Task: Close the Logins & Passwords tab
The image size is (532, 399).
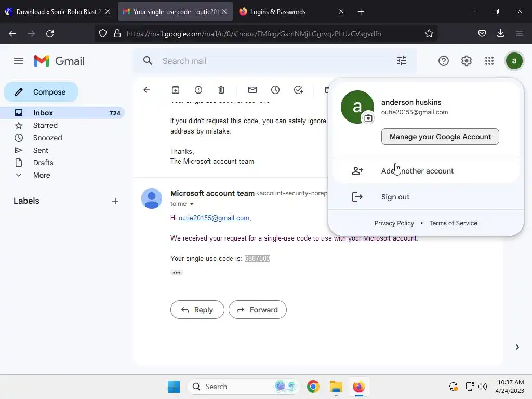Action: click(x=341, y=11)
